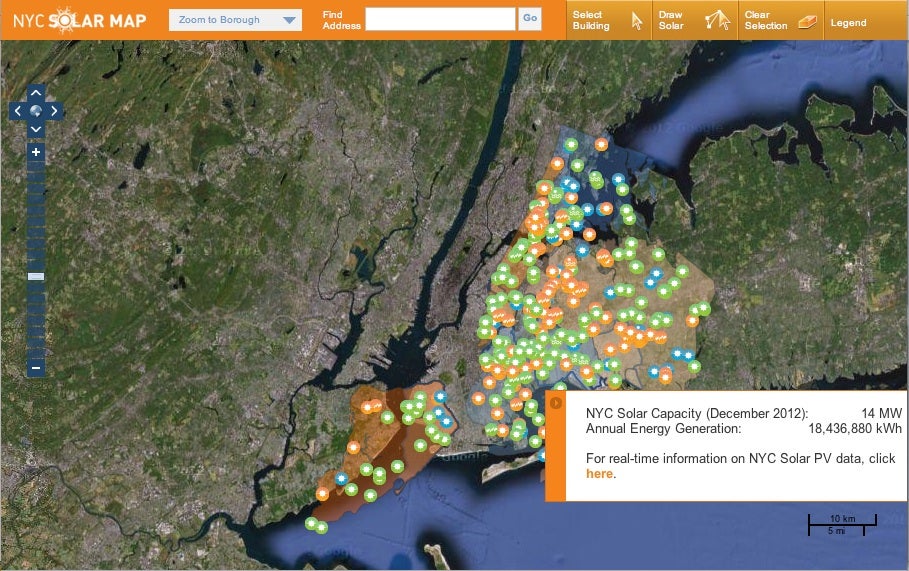Click the southernmost green solar marker
This screenshot has height=571, width=909.
(320, 527)
